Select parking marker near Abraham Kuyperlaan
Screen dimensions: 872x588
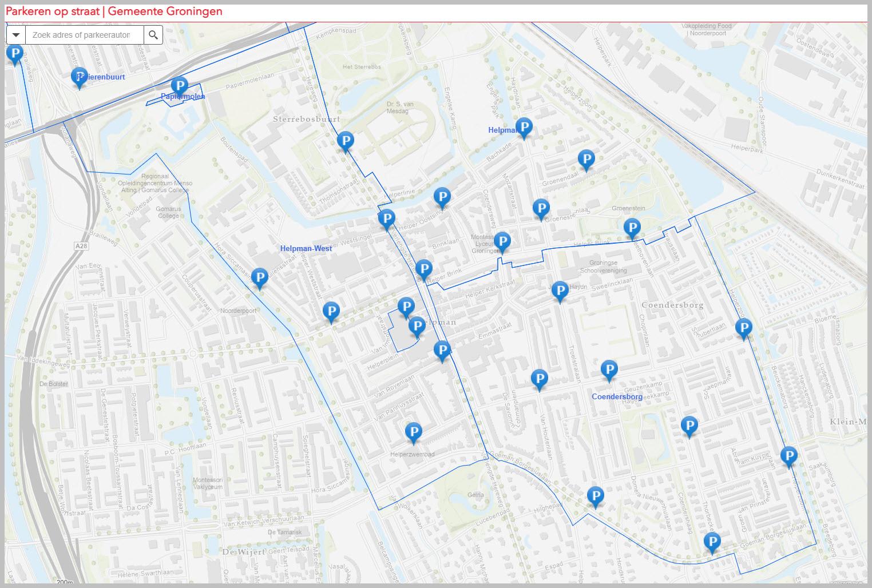point(788,456)
